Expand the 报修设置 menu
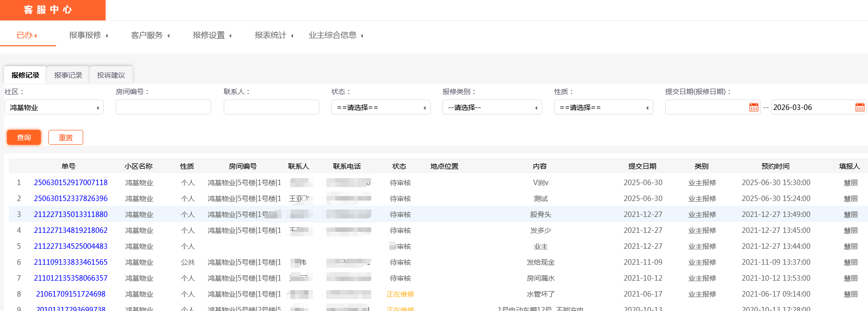Image resolution: width=868 pixels, height=311 pixels. (x=212, y=35)
